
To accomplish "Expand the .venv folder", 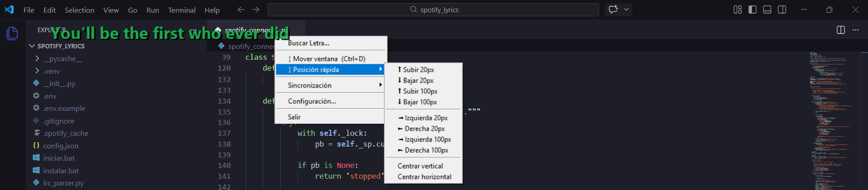I will (x=52, y=71).
